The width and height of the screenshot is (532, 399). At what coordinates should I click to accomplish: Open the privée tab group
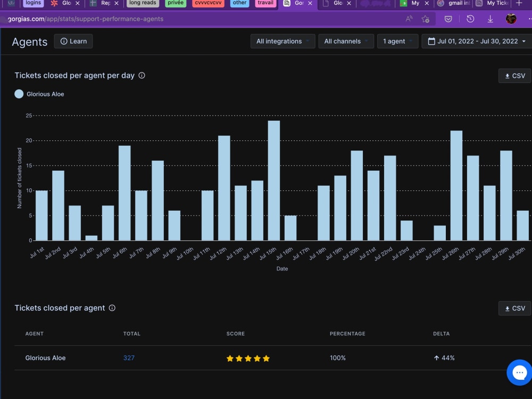tap(176, 3)
